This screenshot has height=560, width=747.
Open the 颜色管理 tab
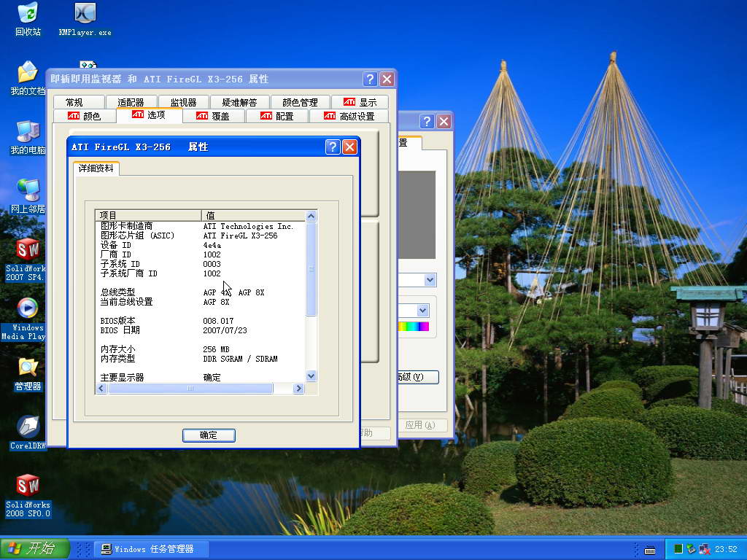pos(300,102)
